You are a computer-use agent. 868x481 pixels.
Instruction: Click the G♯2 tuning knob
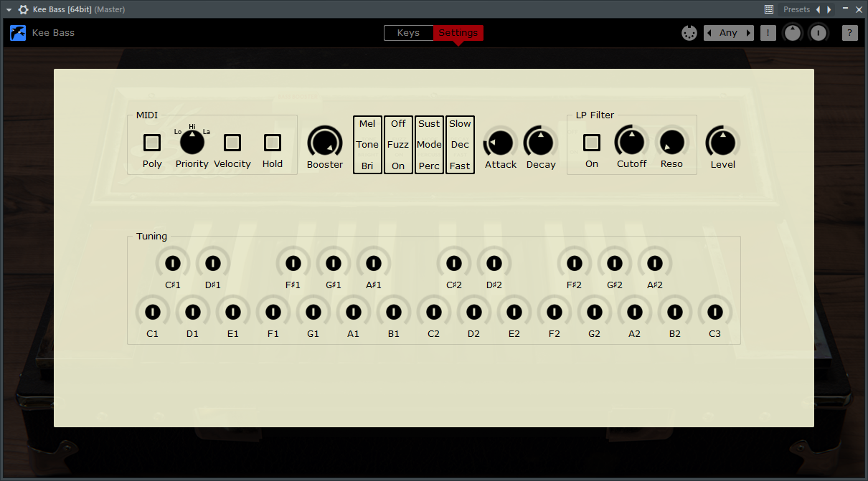(614, 263)
